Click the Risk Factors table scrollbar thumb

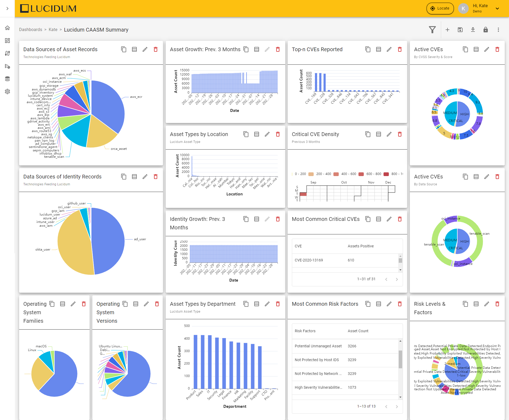point(400,359)
